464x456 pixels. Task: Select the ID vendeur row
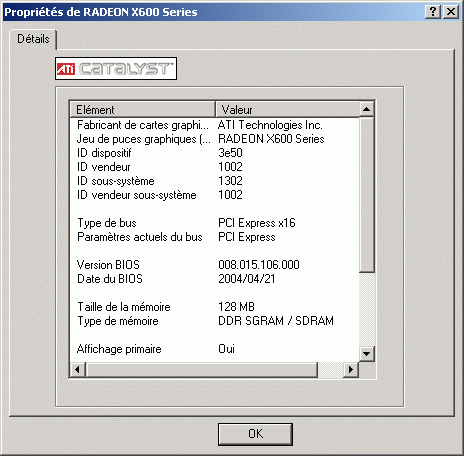(x=215, y=167)
